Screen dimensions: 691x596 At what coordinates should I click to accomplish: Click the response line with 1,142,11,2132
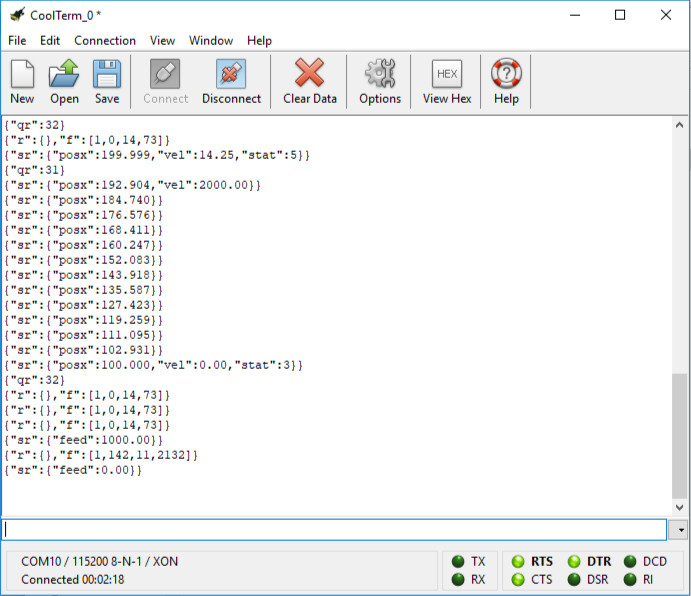pos(101,455)
